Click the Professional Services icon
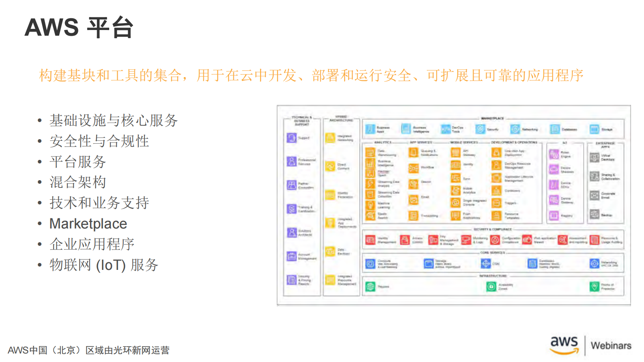This screenshot has height=362, width=644. pos(292,162)
